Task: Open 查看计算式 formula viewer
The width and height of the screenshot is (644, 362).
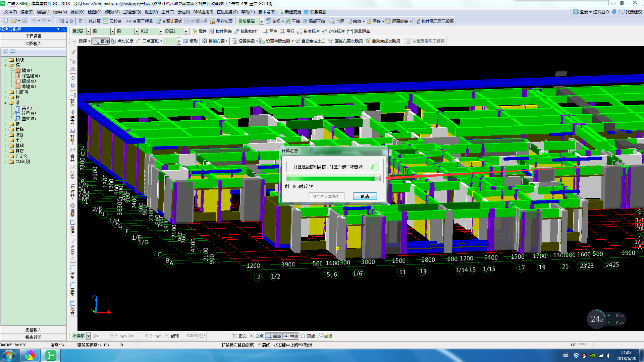Action: pyautogui.click(x=169, y=21)
